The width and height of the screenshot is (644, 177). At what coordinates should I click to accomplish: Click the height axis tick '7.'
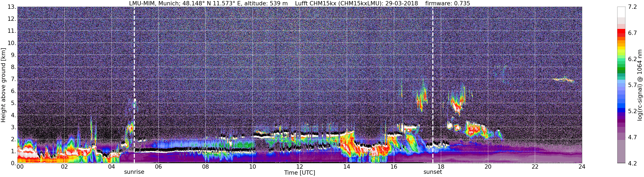tap(13, 79)
